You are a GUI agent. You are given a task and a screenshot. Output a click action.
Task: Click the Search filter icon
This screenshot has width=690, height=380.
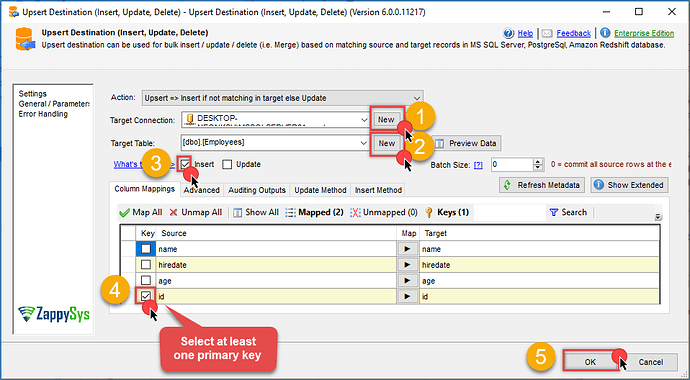pyautogui.click(x=554, y=212)
